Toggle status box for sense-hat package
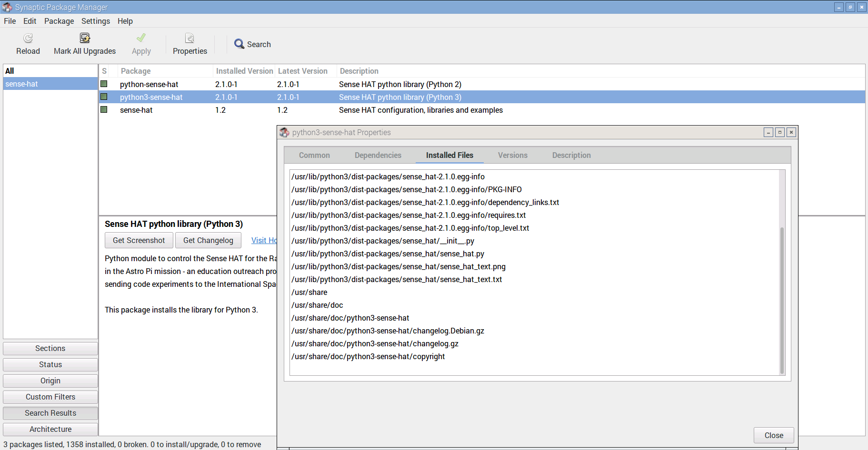This screenshot has height=450, width=868. 104,110
